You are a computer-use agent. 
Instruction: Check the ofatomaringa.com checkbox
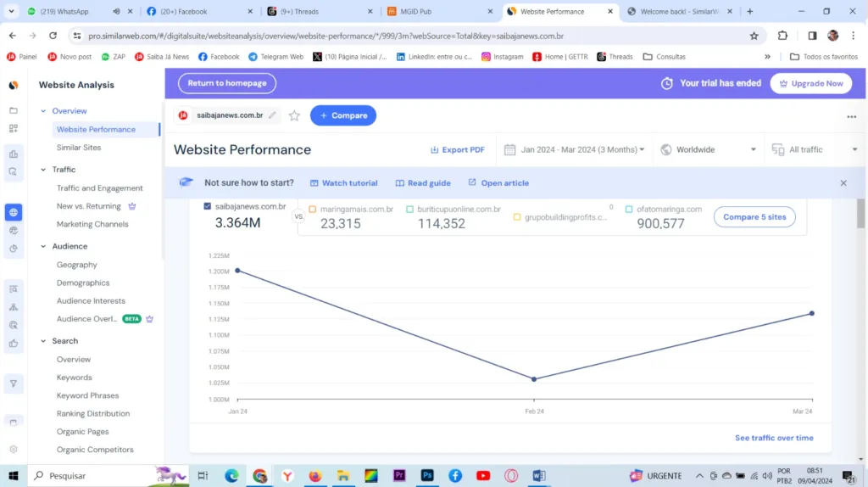pos(629,209)
